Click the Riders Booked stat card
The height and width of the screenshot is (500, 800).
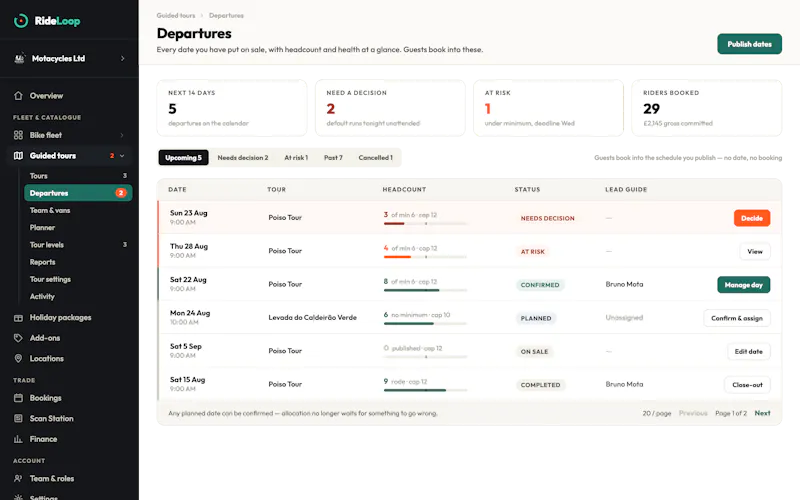point(707,108)
